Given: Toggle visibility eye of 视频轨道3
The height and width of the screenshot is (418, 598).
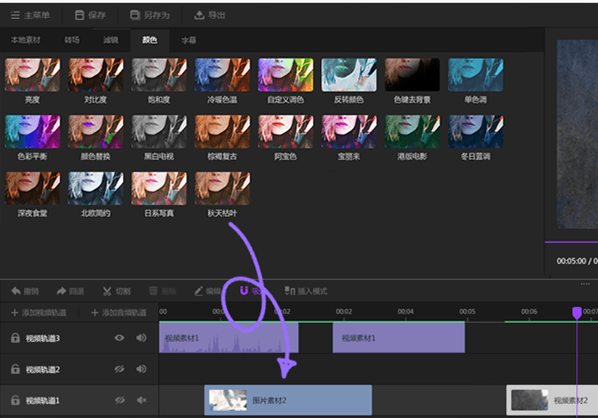Looking at the screenshot, I should (119, 338).
